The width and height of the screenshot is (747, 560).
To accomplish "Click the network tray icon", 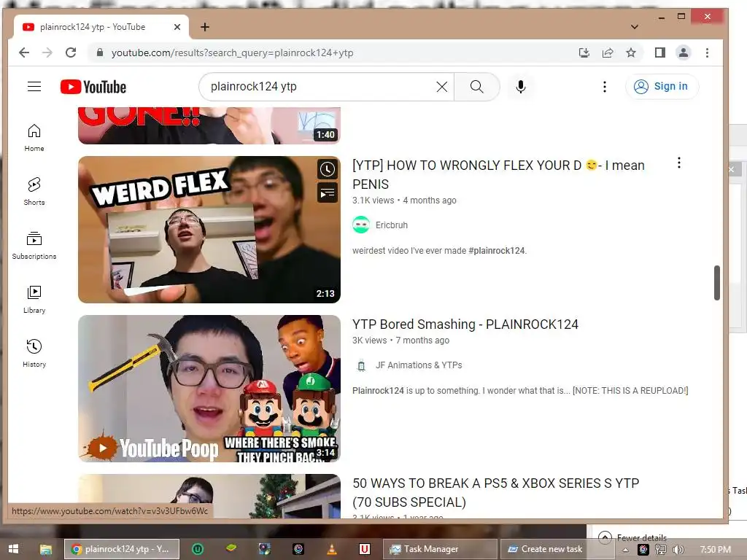I will click(x=661, y=550).
